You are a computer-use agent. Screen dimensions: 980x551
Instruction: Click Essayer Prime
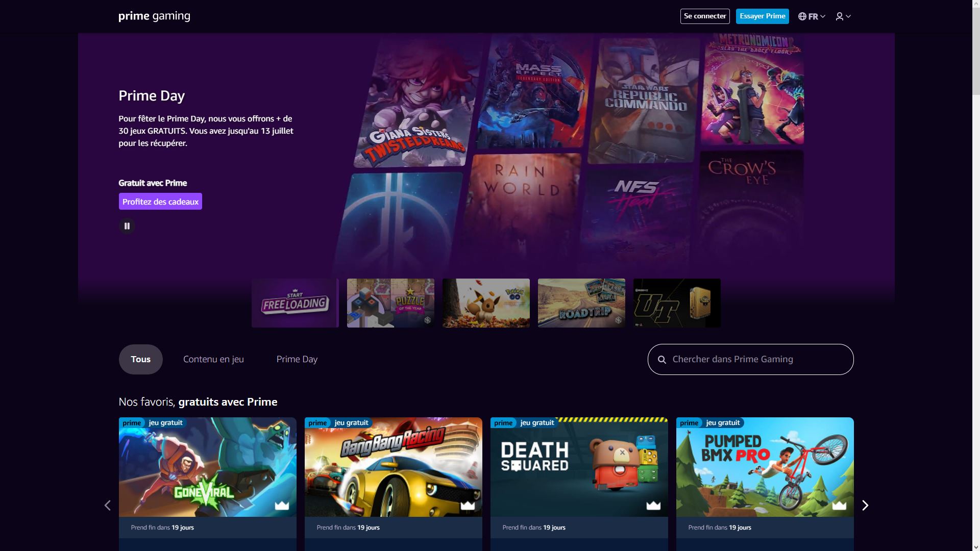click(x=762, y=16)
